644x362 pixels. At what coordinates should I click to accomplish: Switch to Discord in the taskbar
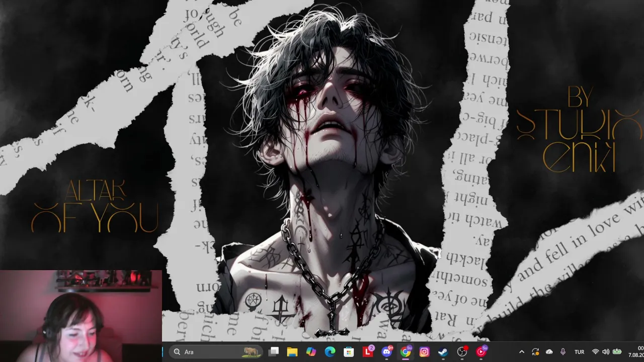point(386,352)
